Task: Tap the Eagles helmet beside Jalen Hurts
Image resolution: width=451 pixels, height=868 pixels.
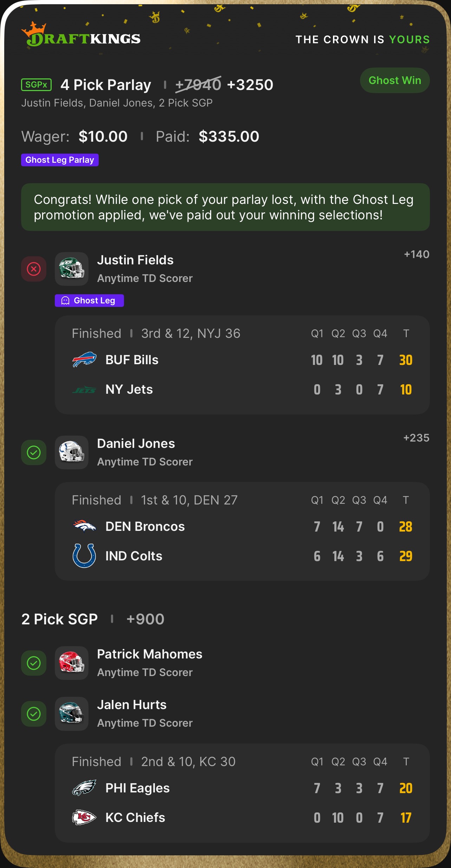Action: tap(72, 714)
